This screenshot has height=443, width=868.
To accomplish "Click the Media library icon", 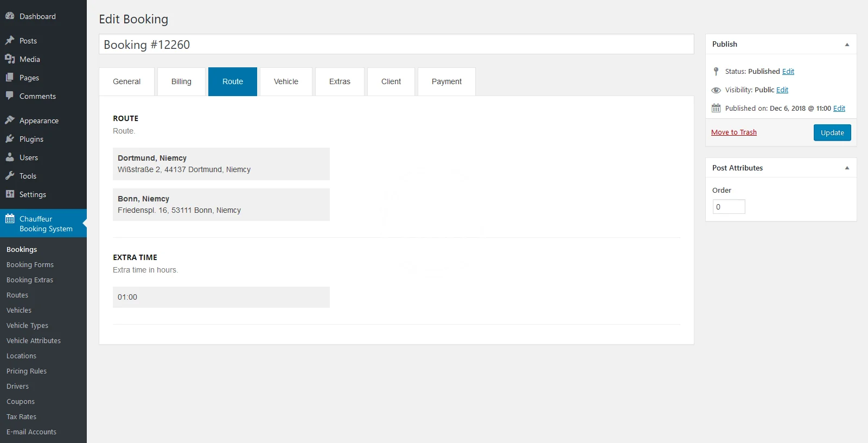I will tap(10, 59).
